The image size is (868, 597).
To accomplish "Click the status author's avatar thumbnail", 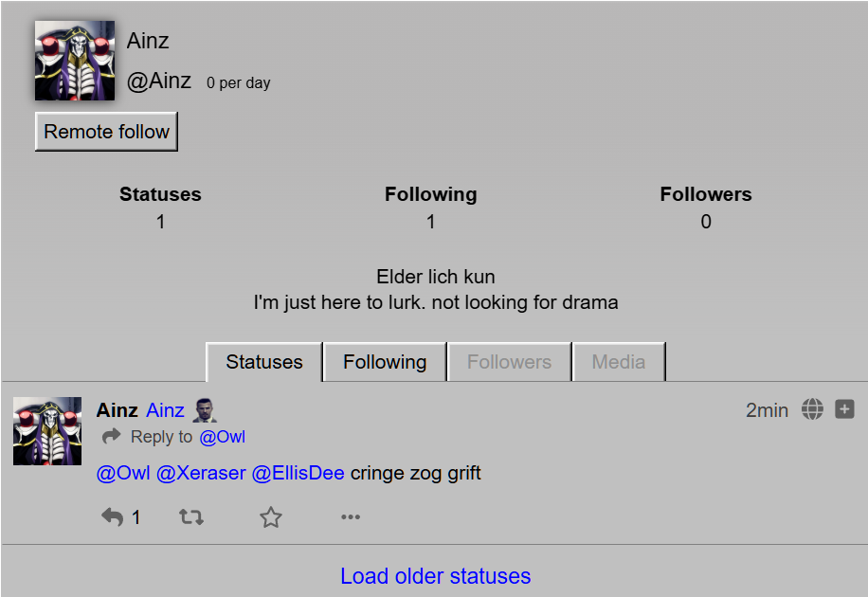I will tap(47, 431).
